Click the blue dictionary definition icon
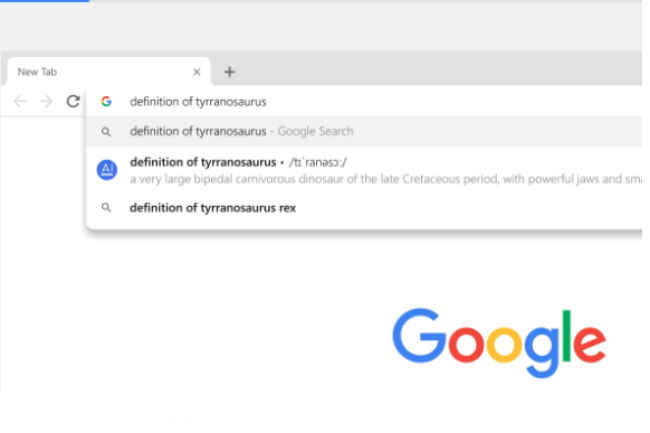 107,170
